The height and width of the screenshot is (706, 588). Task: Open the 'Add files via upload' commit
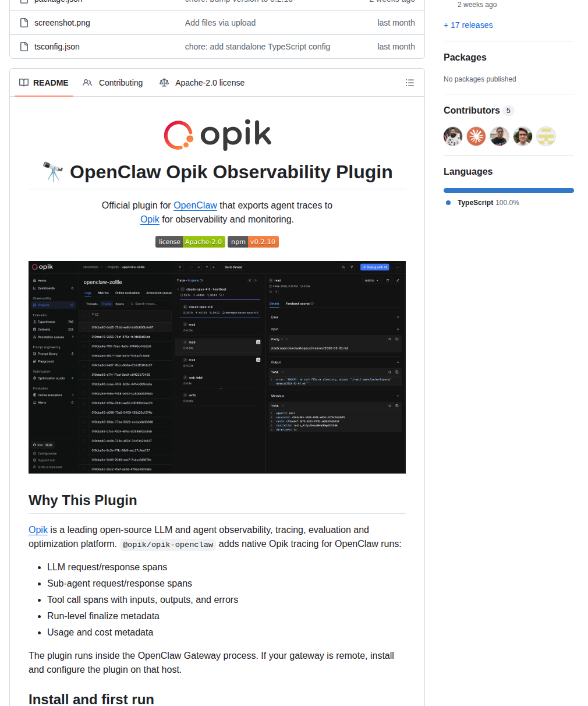point(220,23)
